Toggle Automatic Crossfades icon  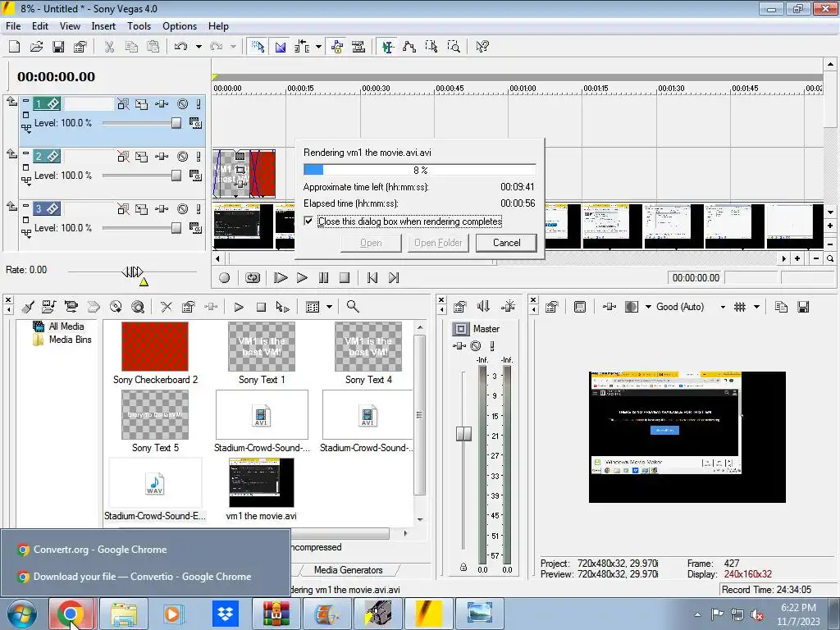(281, 47)
